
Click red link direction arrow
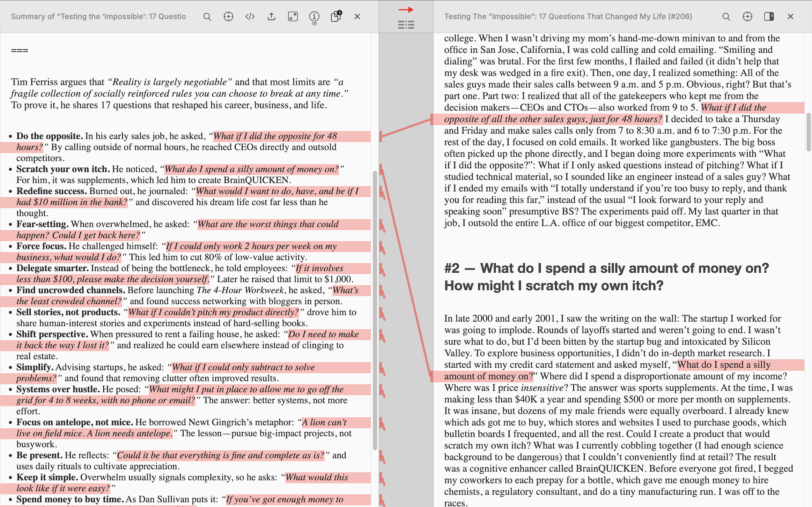[x=406, y=9]
